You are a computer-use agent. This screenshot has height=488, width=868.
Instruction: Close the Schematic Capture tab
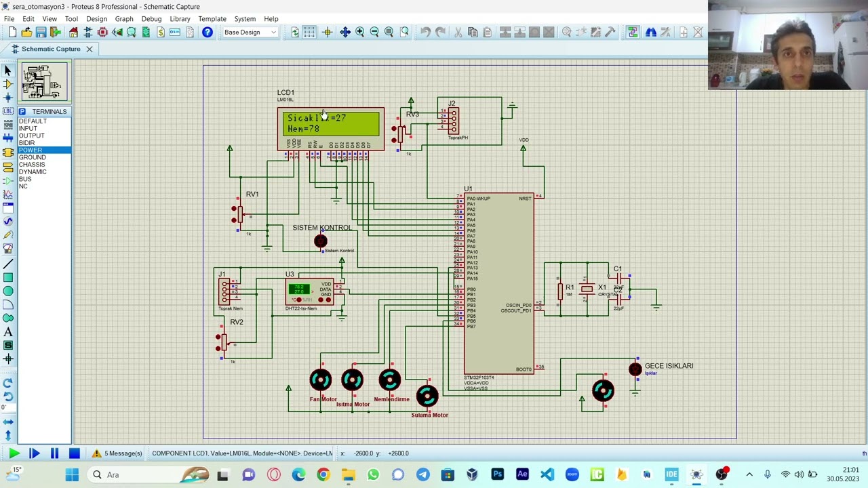(x=89, y=49)
